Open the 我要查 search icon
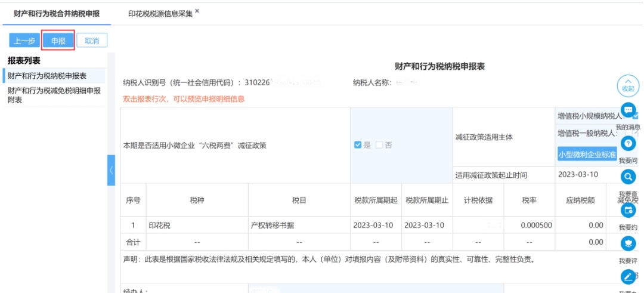Viewport: 644px width, 293px height. tap(628, 177)
